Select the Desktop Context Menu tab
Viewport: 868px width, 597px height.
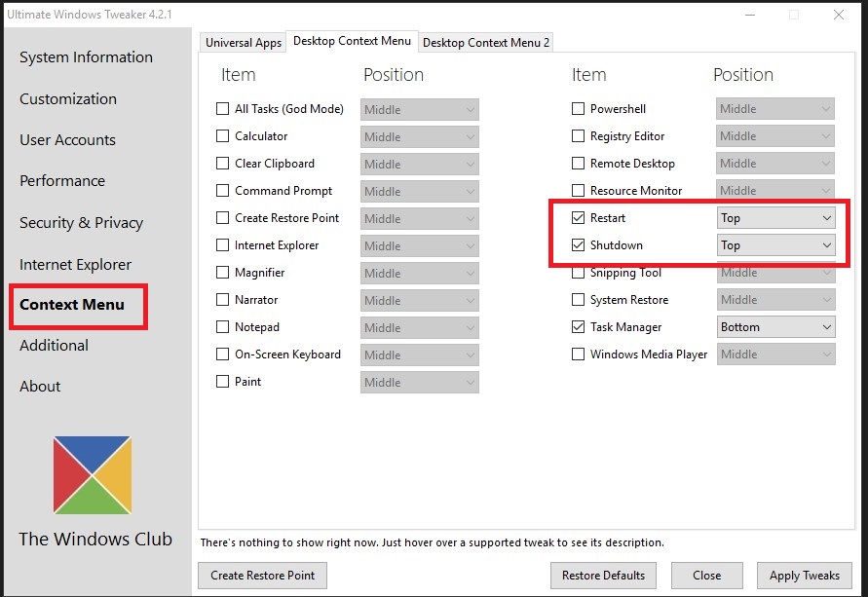coord(352,41)
